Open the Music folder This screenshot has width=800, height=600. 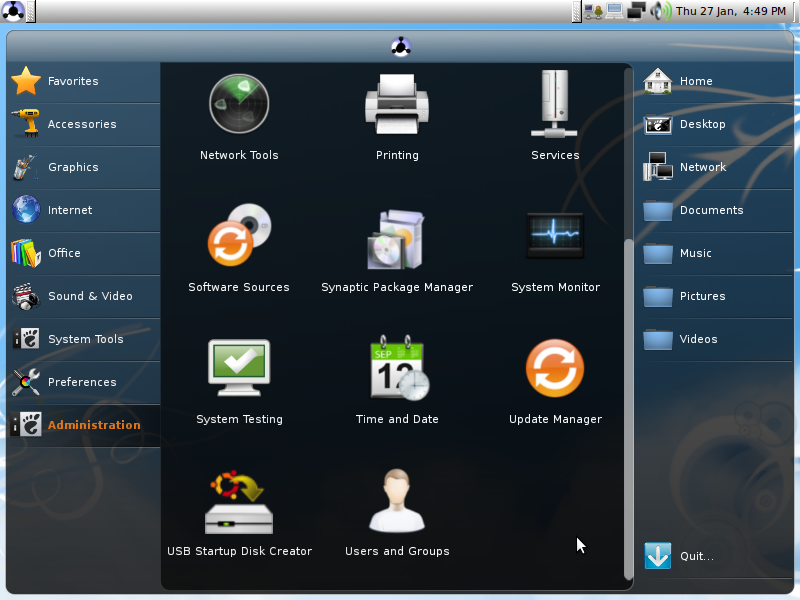coord(714,253)
